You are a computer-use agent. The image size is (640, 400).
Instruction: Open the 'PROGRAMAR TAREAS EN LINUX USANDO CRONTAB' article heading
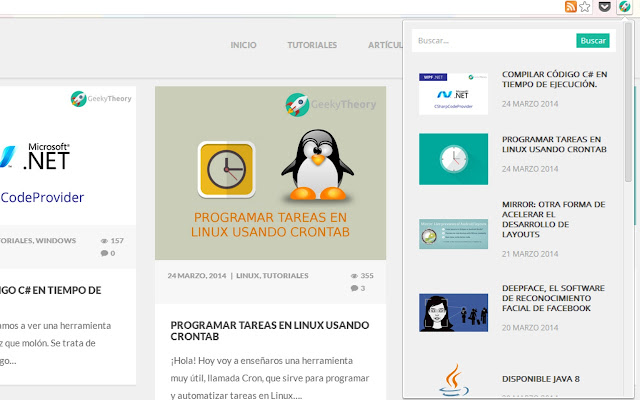pyautogui.click(x=270, y=331)
